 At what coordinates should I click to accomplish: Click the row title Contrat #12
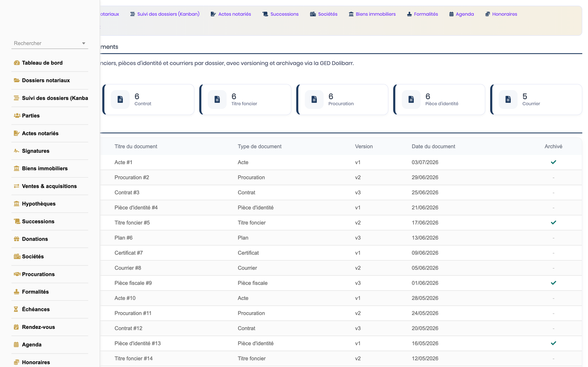point(129,328)
